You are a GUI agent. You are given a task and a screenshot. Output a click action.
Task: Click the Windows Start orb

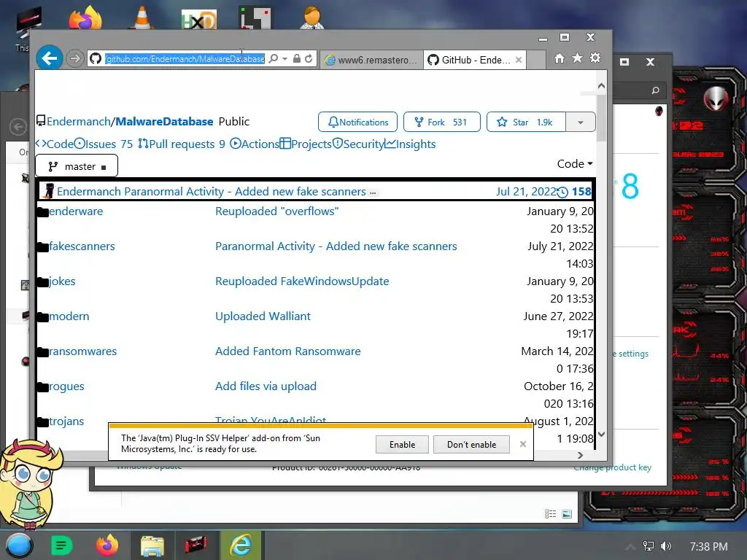tap(18, 545)
